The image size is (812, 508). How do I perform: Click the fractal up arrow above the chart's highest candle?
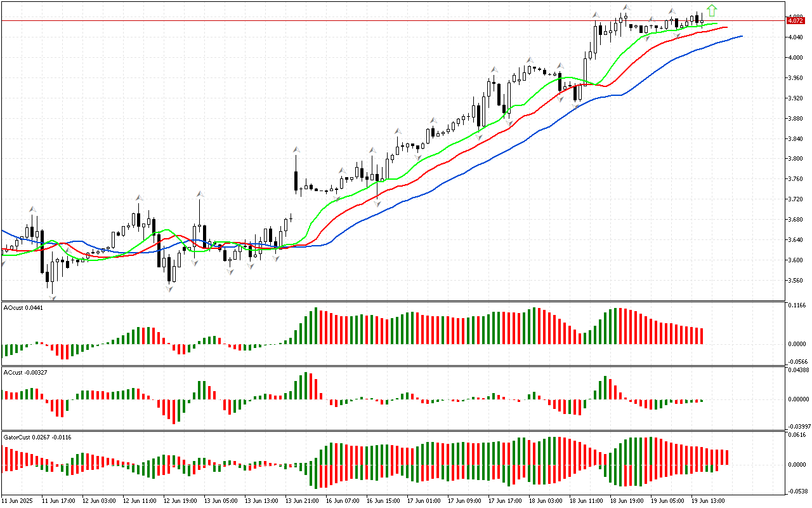point(626,8)
